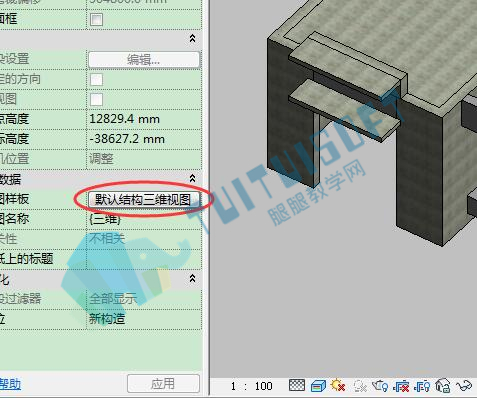Click the 不相关 value cell
477x398 pixels.
(x=144, y=239)
